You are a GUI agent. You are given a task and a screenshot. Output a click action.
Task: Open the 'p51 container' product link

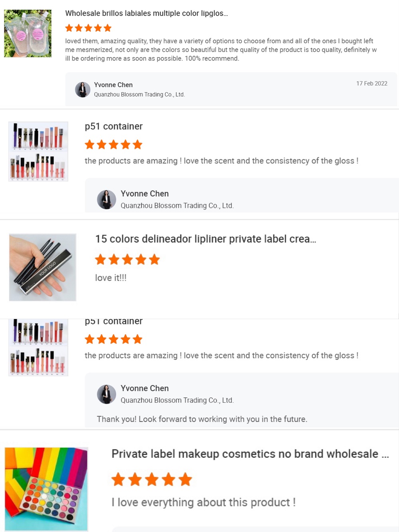[113, 126]
